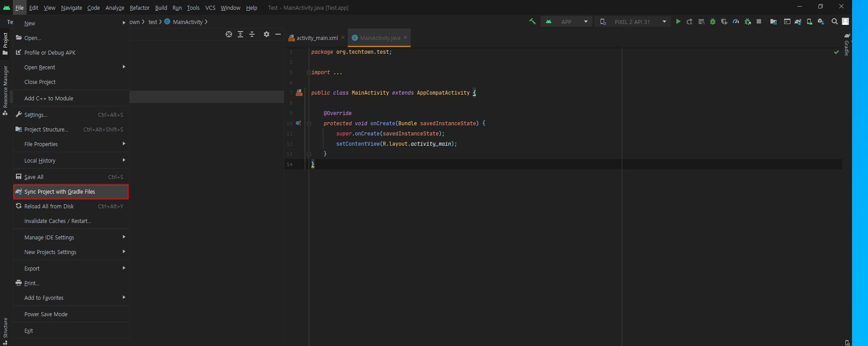Open the APP run configuration dropdown

tap(567, 22)
